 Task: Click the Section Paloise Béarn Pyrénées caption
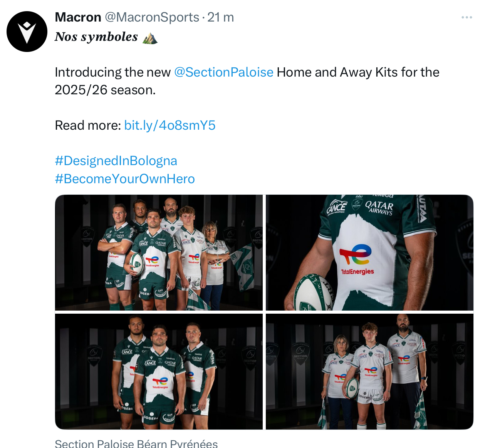pos(136,443)
